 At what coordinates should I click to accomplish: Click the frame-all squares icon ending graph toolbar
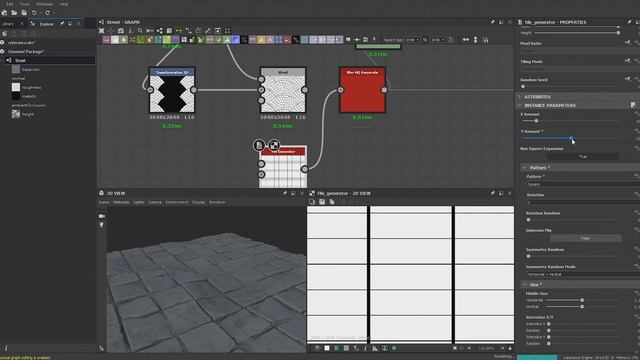point(227,31)
